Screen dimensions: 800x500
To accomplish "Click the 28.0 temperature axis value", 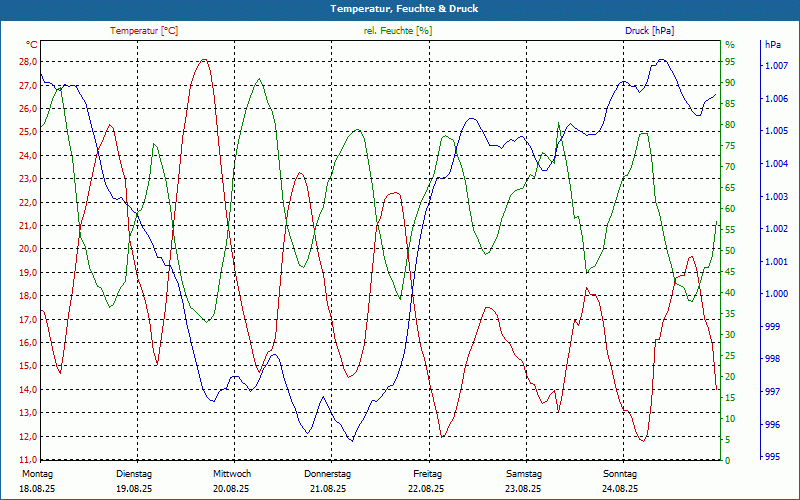I will point(27,62).
